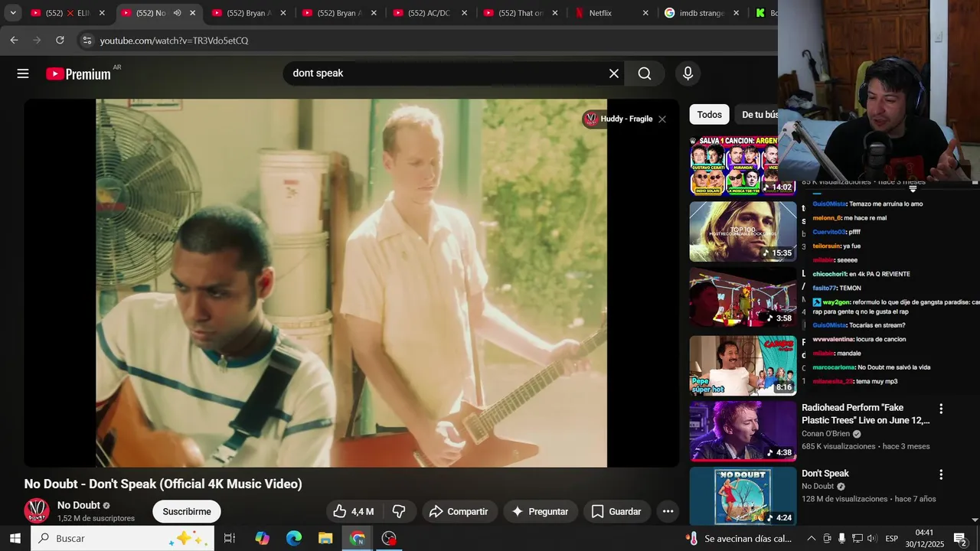Viewport: 980px width, 551px height.
Task: Mute the playing No Doubt tab speaker icon
Action: pos(177,13)
